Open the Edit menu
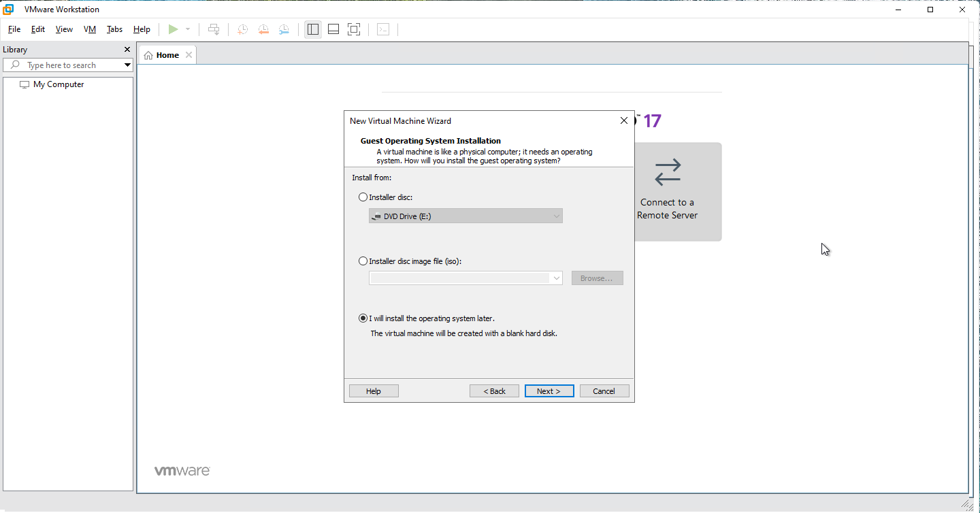Image resolution: width=980 pixels, height=513 pixels. pos(38,29)
